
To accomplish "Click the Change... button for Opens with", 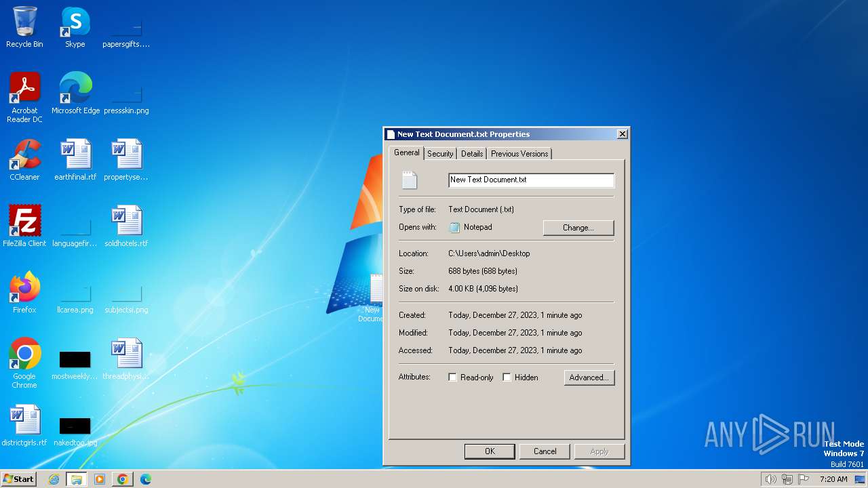I will point(578,228).
